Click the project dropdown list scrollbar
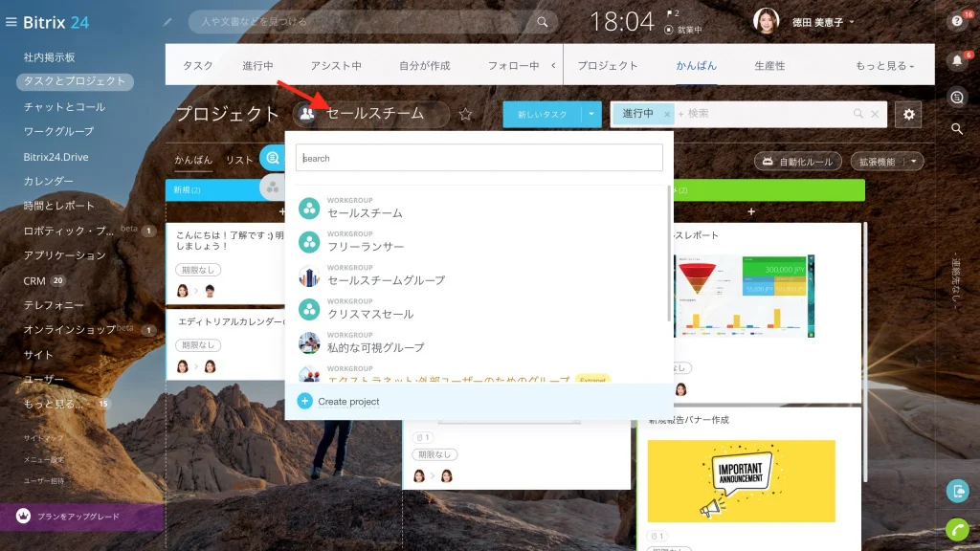Viewport: 980px width, 551px height. tap(669, 253)
